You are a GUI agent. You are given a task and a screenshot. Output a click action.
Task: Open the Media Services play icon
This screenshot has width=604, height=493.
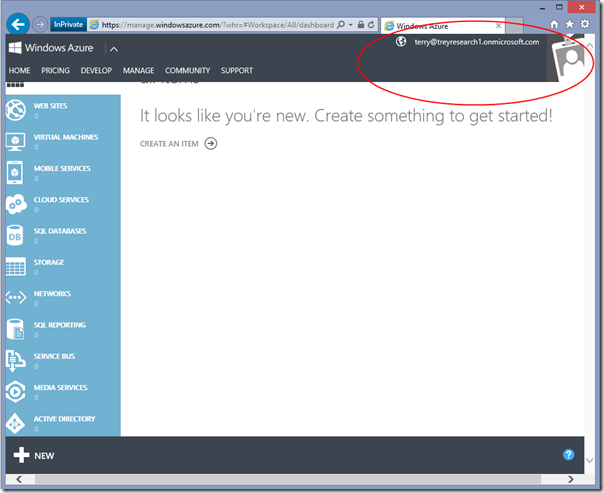click(15, 392)
